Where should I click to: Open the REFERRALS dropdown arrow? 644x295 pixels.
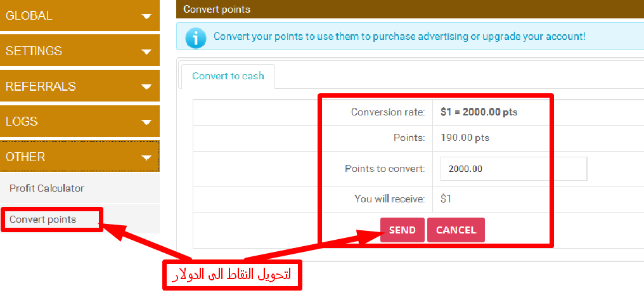(x=146, y=87)
